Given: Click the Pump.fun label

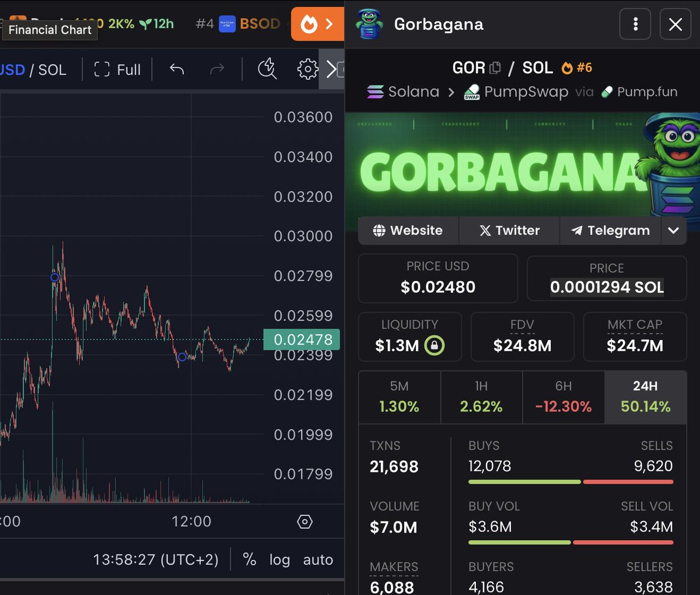Looking at the screenshot, I should (639, 92).
